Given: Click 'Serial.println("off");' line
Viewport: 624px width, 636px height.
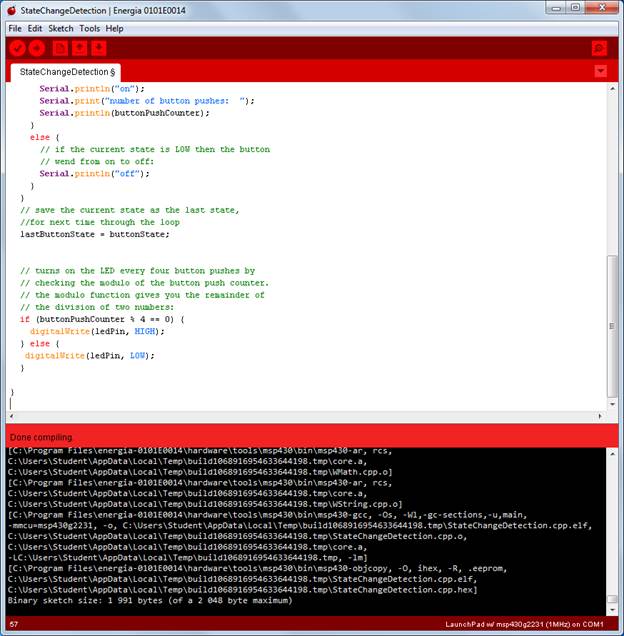Looking at the screenshot, I should point(94,174).
